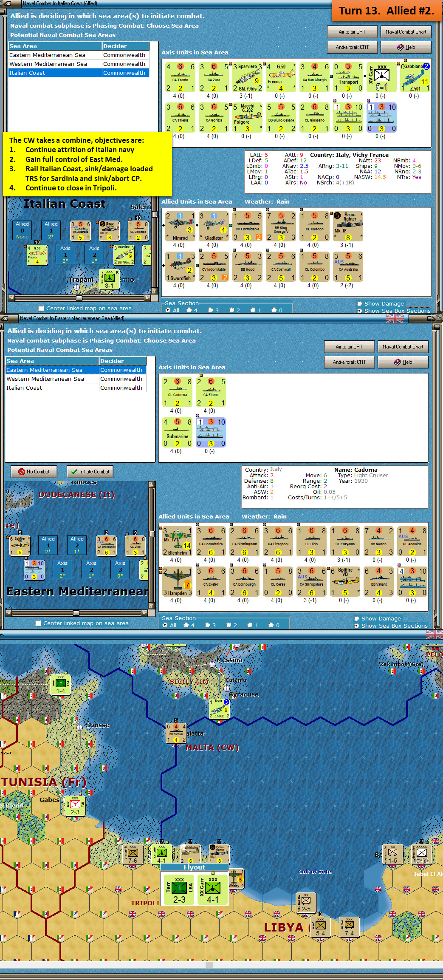443x980 pixels.
Task: Select the Nimrod fighter counter
Action: point(180,227)
